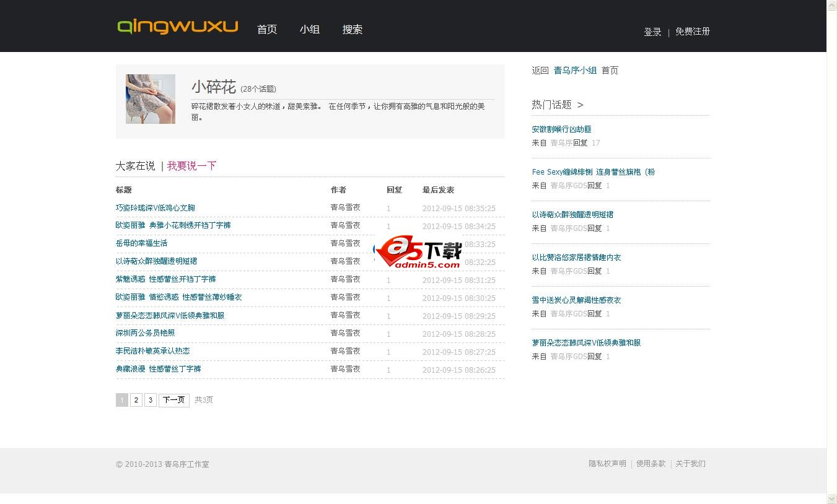Go to page 3 of topics

tap(151, 400)
